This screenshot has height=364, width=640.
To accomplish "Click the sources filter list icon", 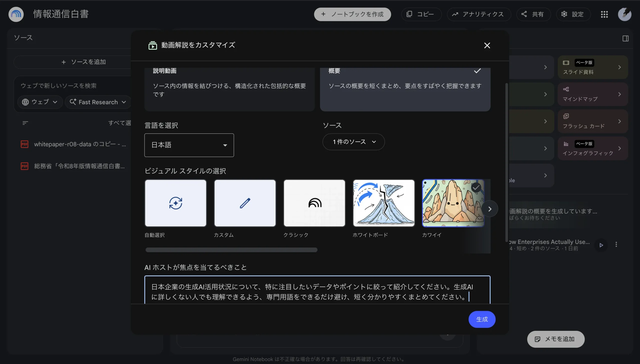I will [x=25, y=123].
